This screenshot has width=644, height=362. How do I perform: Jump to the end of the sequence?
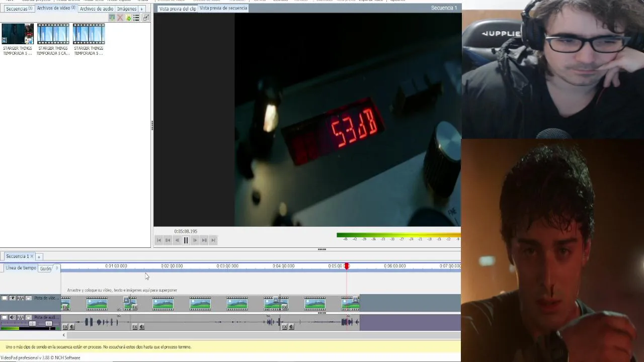213,240
